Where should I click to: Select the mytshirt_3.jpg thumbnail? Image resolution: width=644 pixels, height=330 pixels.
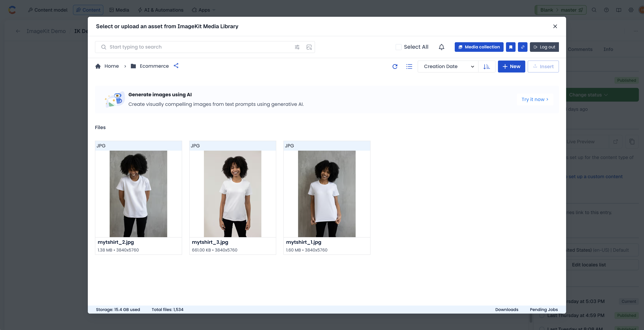tap(232, 194)
